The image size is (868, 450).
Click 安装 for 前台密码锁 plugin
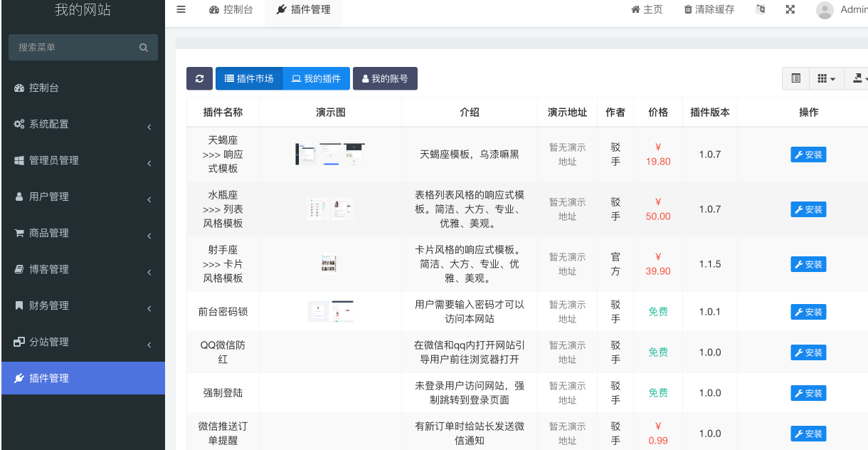coord(808,311)
